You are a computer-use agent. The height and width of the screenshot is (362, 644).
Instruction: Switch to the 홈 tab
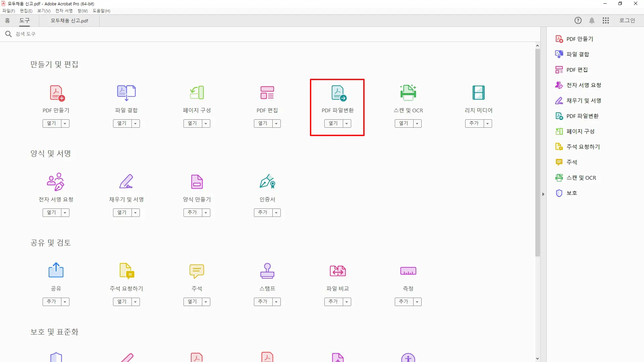coord(7,20)
